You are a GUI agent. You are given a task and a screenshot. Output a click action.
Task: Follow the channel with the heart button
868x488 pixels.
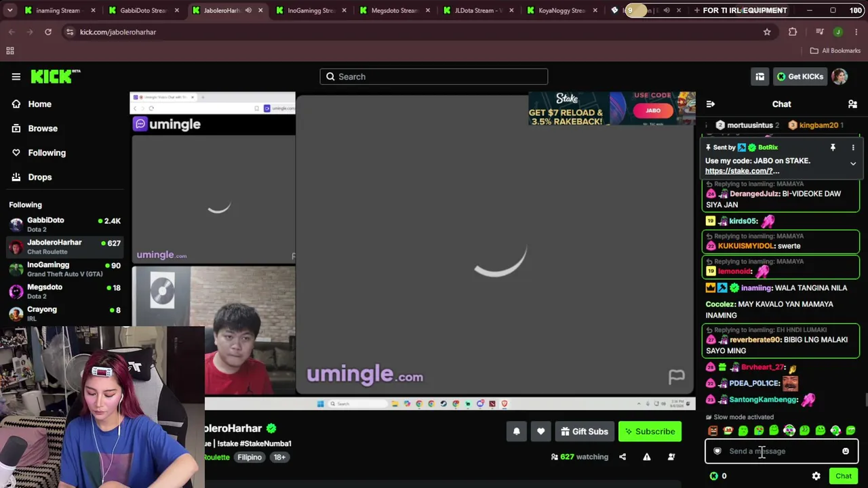pos(540,432)
